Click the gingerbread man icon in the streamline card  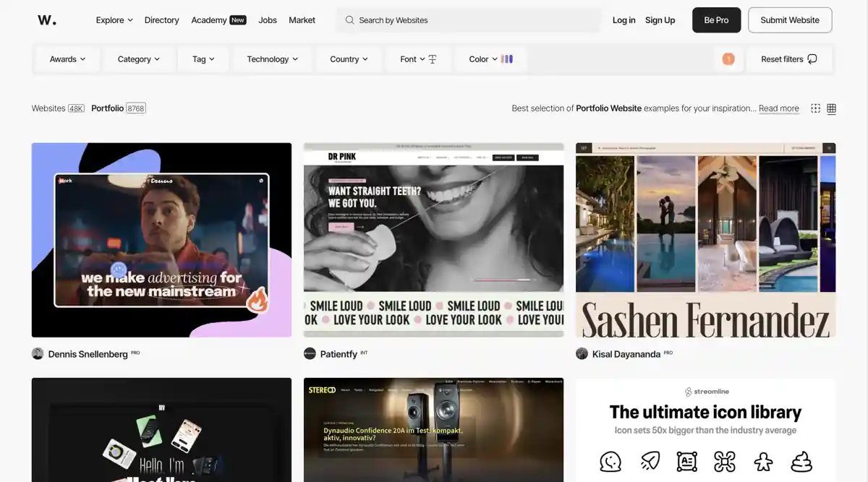(x=763, y=461)
